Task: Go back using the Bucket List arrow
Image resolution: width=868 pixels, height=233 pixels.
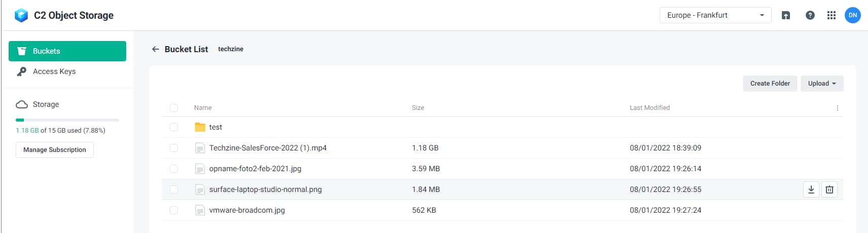Action: (x=156, y=49)
